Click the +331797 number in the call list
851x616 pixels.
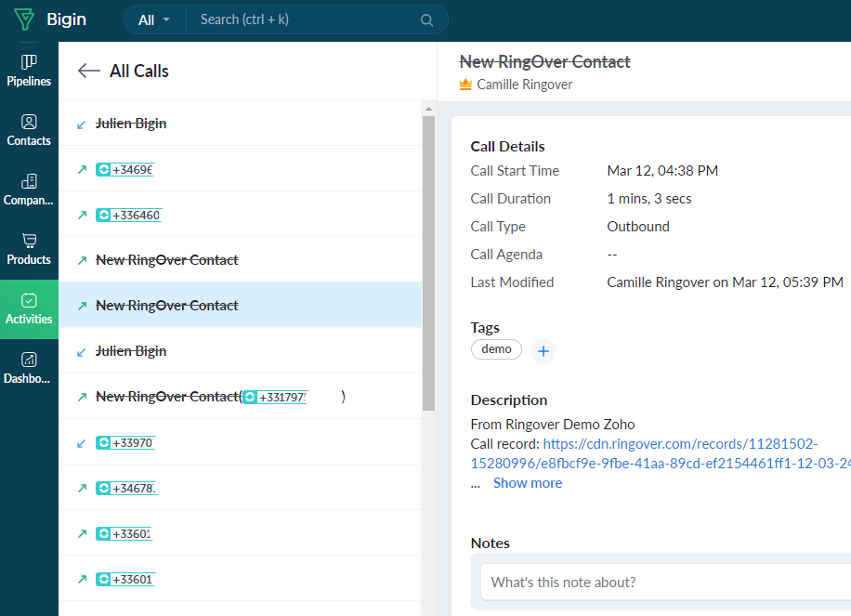point(282,398)
